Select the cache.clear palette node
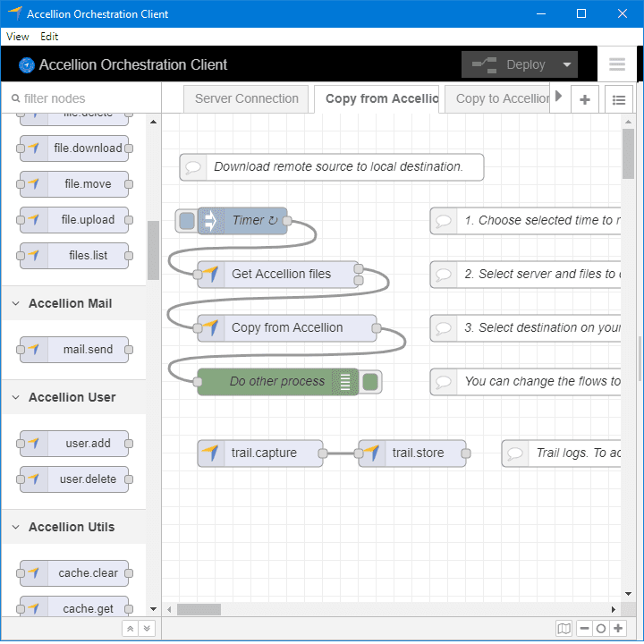 click(74, 573)
